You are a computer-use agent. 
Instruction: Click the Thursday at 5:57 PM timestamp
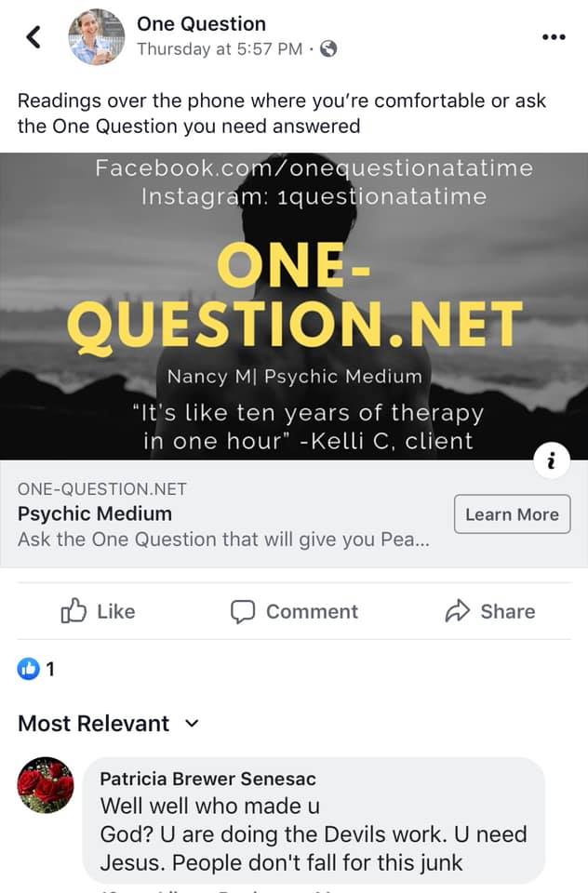220,49
